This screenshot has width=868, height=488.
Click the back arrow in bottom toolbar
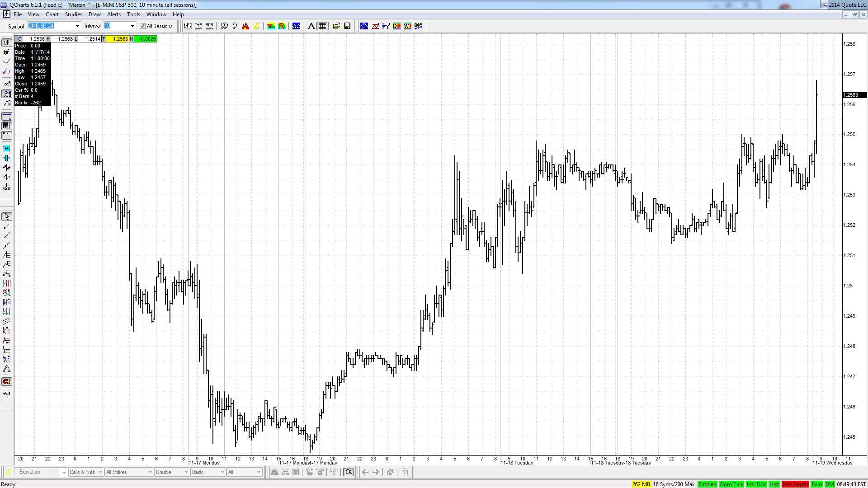tap(365, 472)
